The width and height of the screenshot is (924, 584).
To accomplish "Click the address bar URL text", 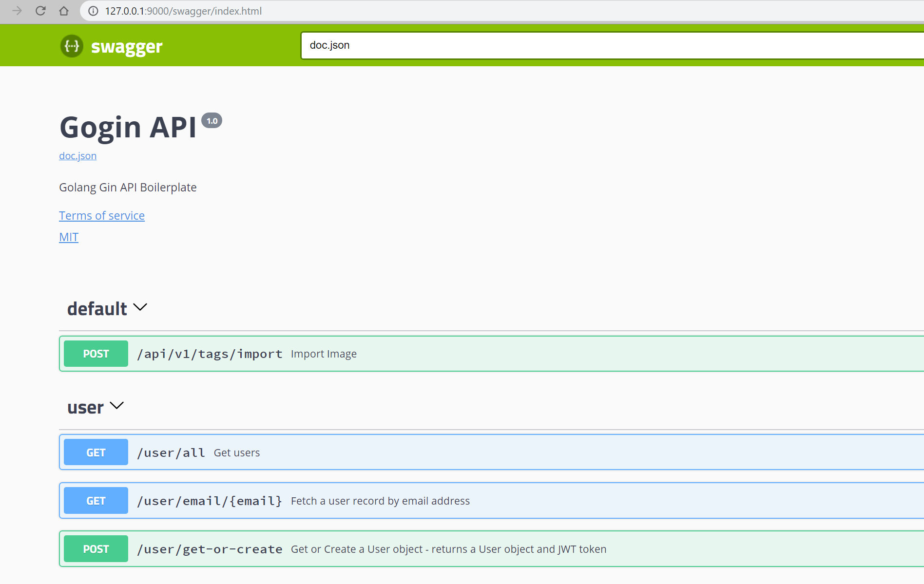I will click(x=183, y=11).
